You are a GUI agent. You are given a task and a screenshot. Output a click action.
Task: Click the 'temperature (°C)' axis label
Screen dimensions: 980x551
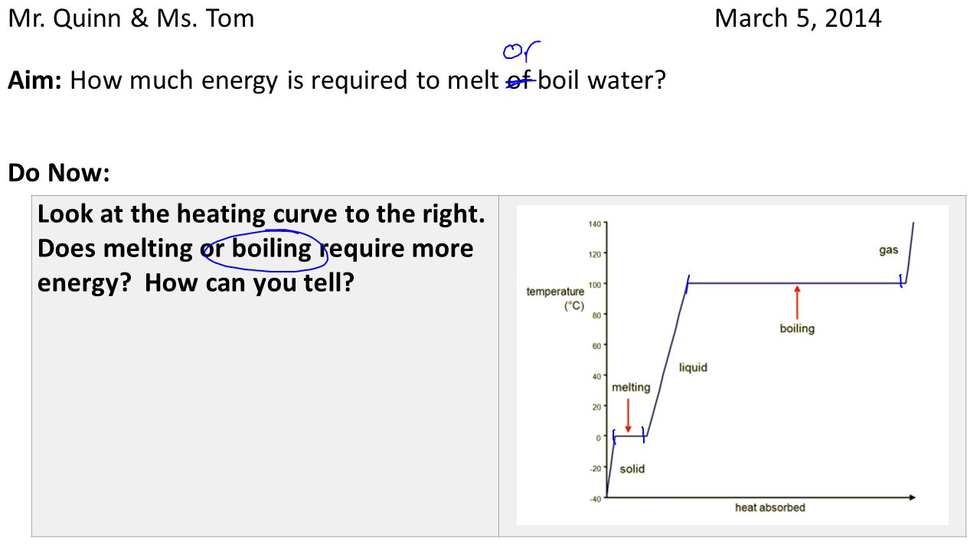tap(555, 298)
